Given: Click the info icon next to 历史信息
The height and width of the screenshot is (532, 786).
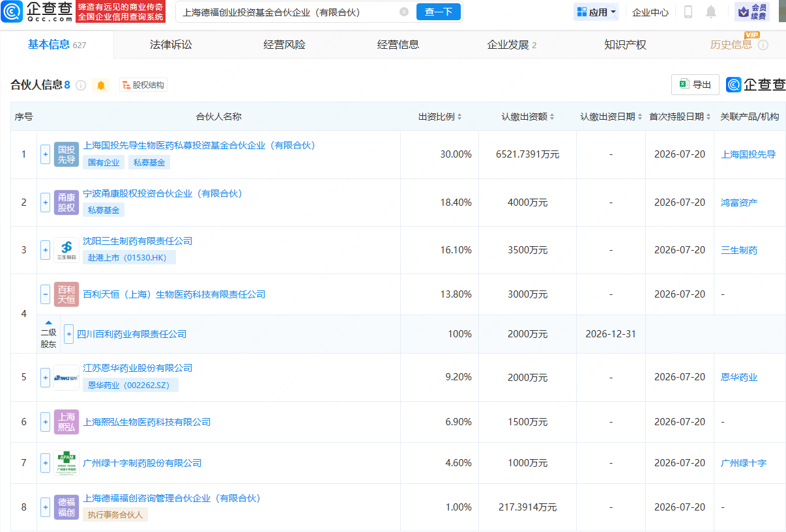Looking at the screenshot, I should [763, 45].
